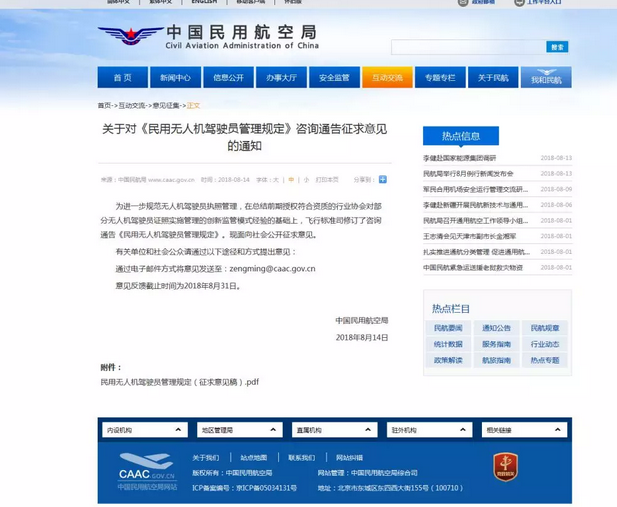Select small font size 小
Viewport: 617px width, 507px height.
[x=306, y=180]
